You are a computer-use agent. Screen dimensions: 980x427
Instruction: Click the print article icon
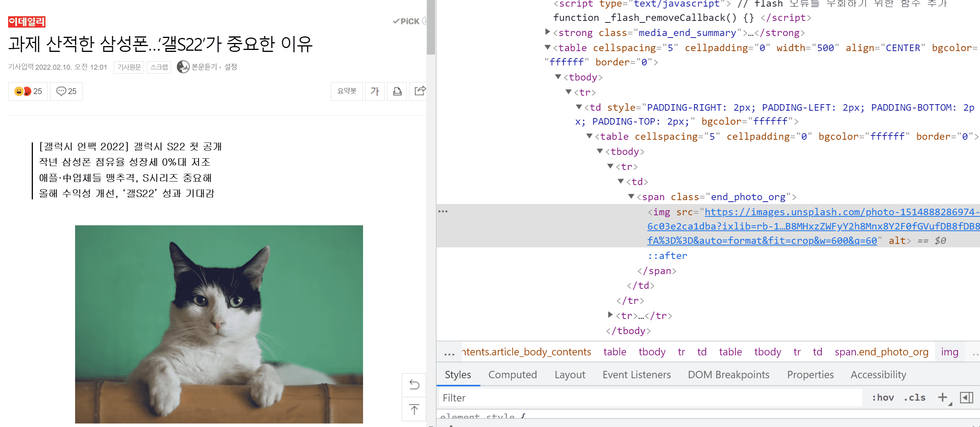tap(397, 91)
